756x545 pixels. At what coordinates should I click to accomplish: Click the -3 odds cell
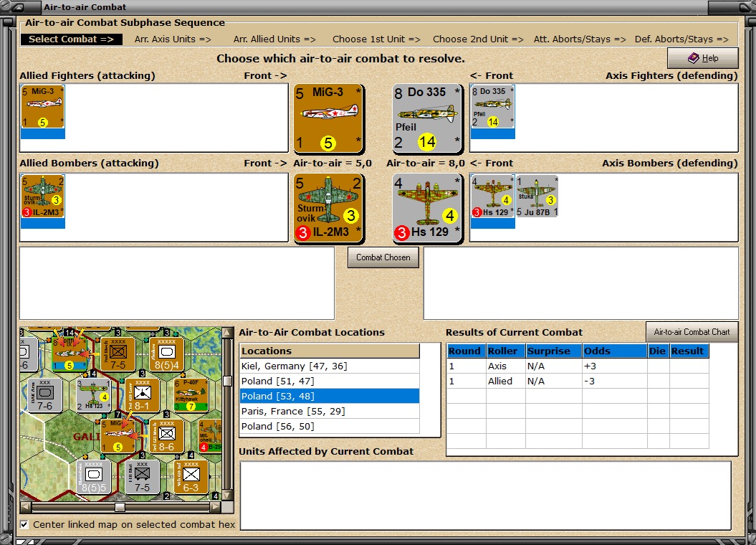614,381
